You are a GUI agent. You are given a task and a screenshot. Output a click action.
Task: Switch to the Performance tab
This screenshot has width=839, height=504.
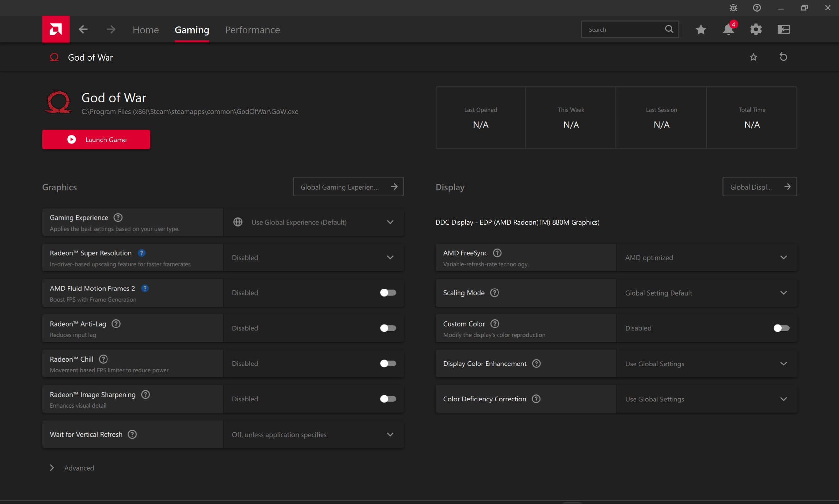[x=252, y=30]
